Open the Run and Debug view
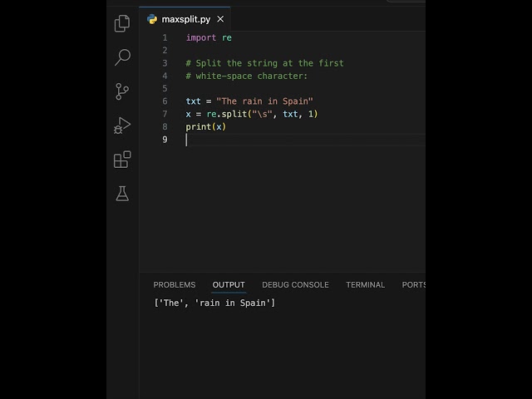The width and height of the screenshot is (532, 399). coord(122,126)
